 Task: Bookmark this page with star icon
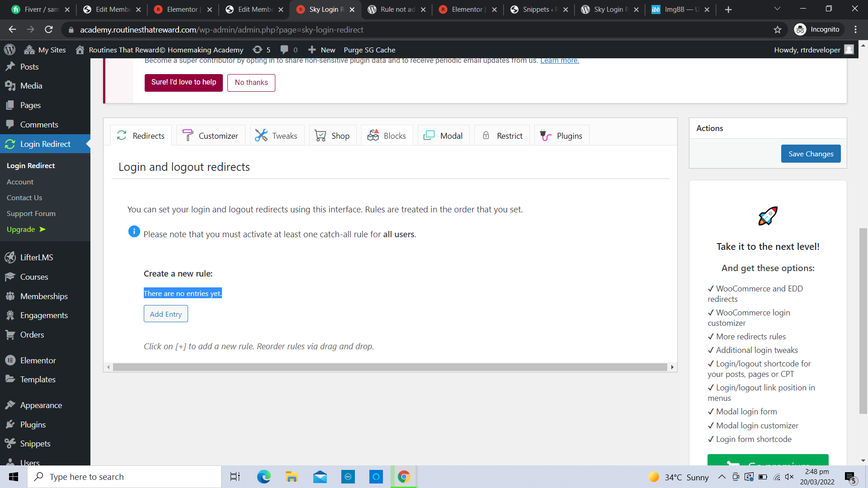coord(777,30)
